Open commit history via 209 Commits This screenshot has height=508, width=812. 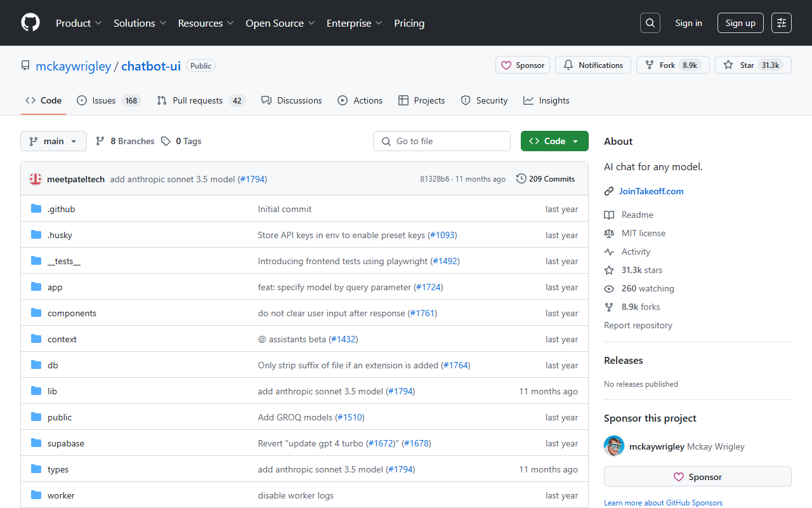tap(546, 179)
